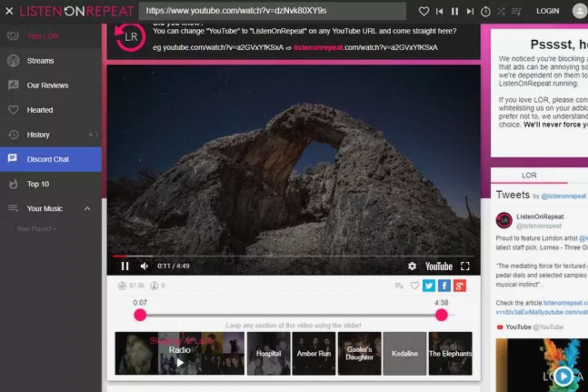Image resolution: width=588 pixels, height=392 pixels.
Task: Click the LOGIN button
Action: click(547, 11)
